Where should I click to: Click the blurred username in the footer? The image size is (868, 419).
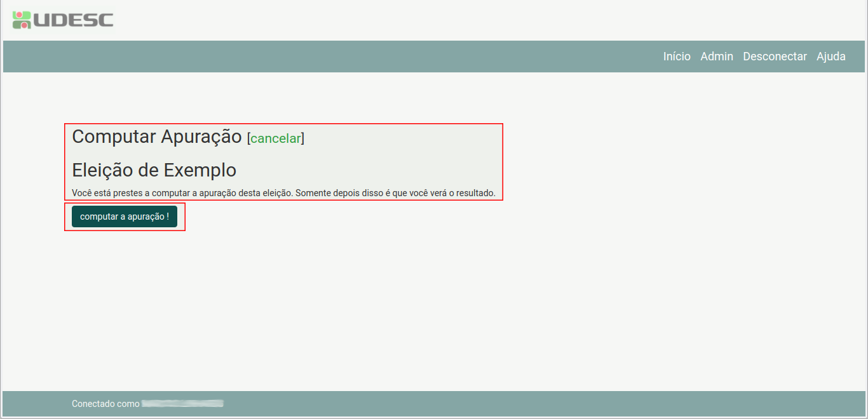pyautogui.click(x=182, y=404)
